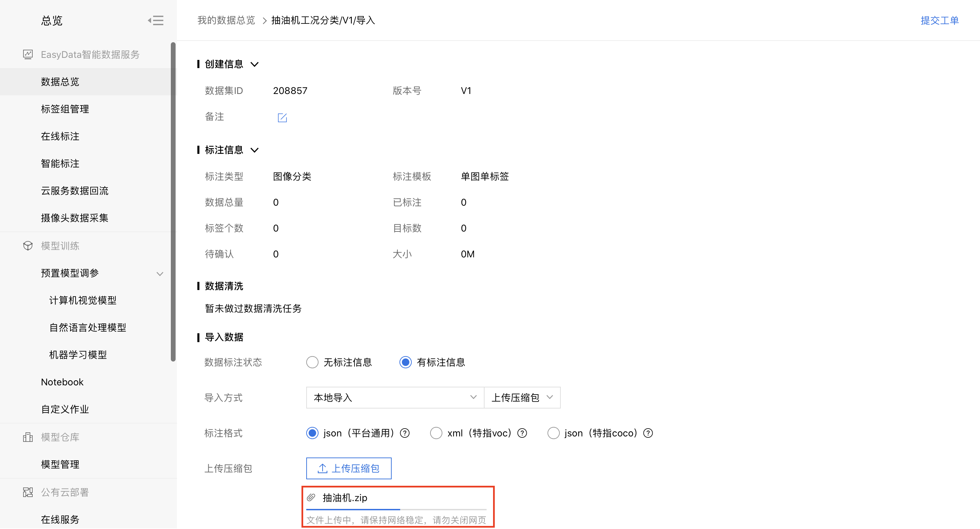Viewport: 980px width, 529px height.
Task: Click the 单图单标签 template value
Action: coord(484,176)
